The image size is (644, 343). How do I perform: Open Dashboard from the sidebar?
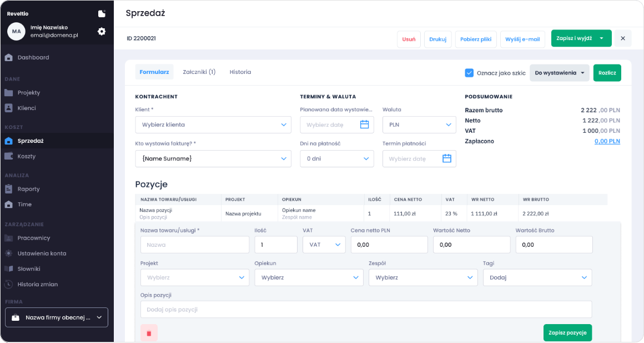click(x=33, y=57)
